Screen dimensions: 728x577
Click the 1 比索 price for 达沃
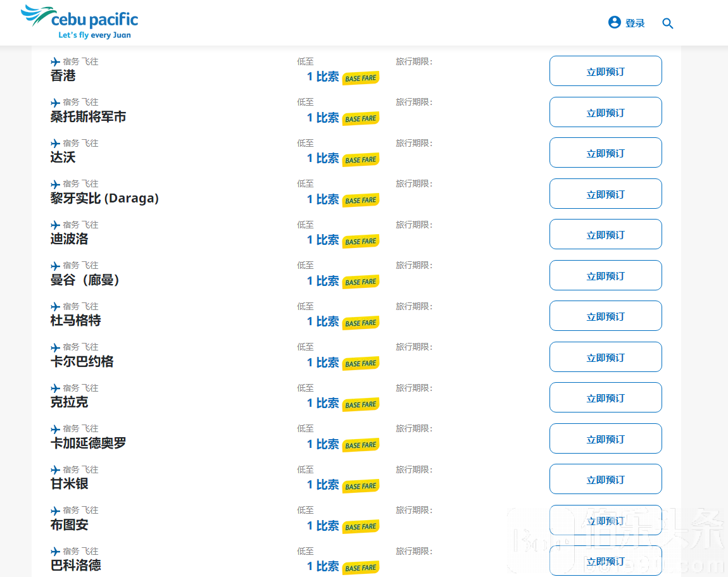[323, 158]
